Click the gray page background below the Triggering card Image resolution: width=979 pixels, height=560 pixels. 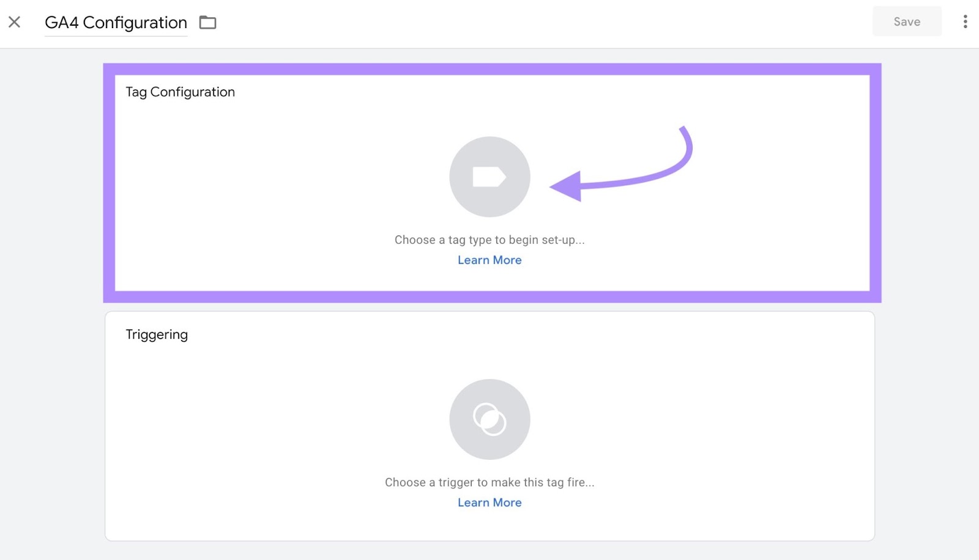click(x=489, y=551)
